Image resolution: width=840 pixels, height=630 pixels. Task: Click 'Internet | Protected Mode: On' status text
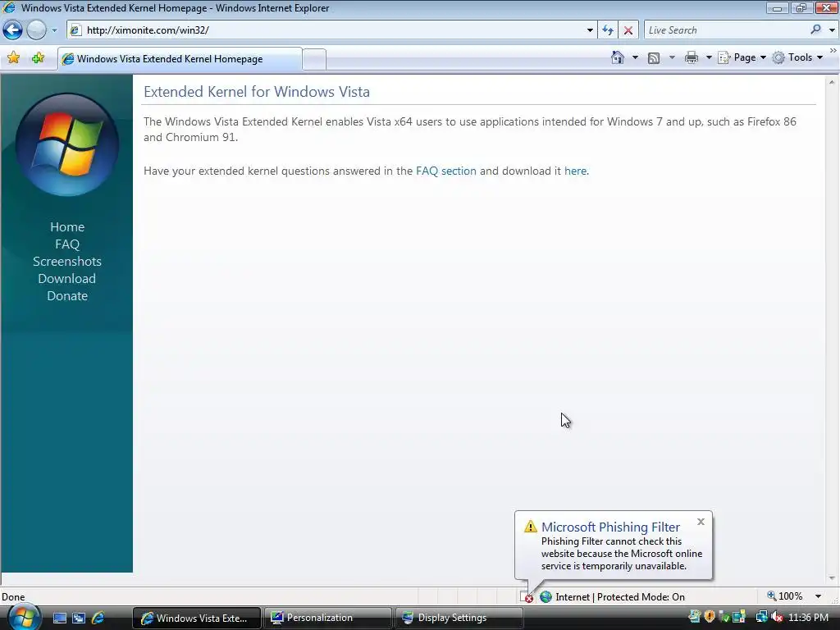[x=620, y=597]
